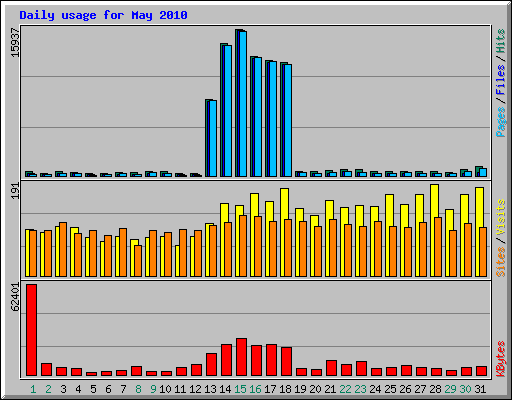Select day label 24 on the x-axis
This screenshot has height=400, width=512.
[x=375, y=389]
